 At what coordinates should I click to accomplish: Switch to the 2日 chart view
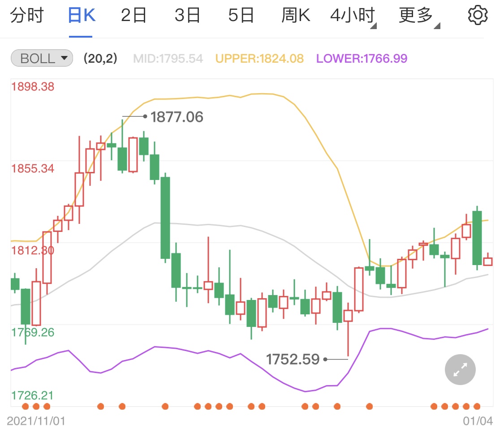pos(134,14)
